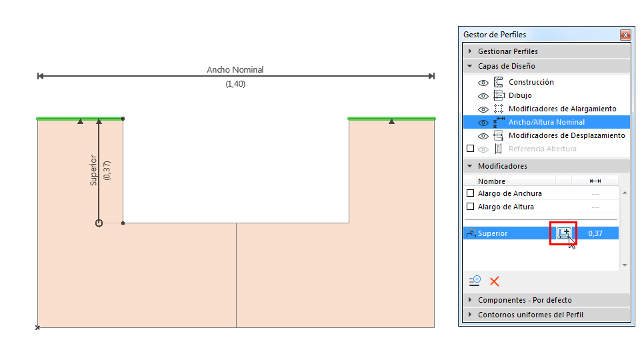Click the dimension column header icon
This screenshot has width=644, height=356.
click(x=595, y=181)
